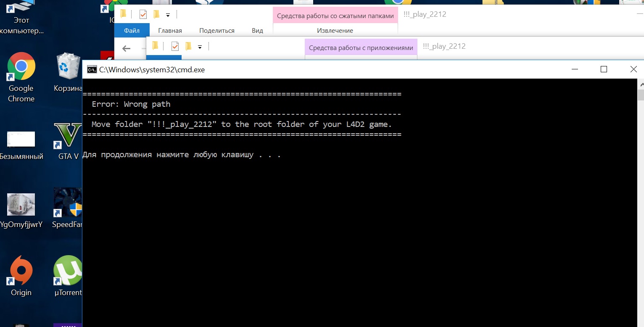Viewport: 644px width, 327px height.
Task: Select the Безымянный file on the desktop
Action: click(x=21, y=140)
